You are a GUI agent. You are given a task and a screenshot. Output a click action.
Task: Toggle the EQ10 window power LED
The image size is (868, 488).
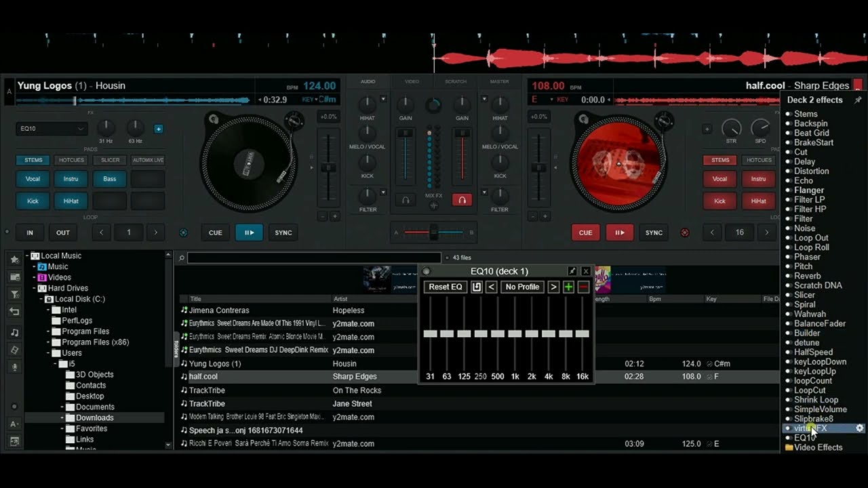point(427,271)
